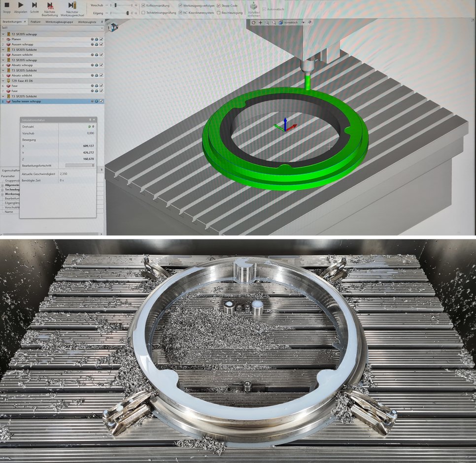Expand the Technologie property group

click(x=2, y=189)
